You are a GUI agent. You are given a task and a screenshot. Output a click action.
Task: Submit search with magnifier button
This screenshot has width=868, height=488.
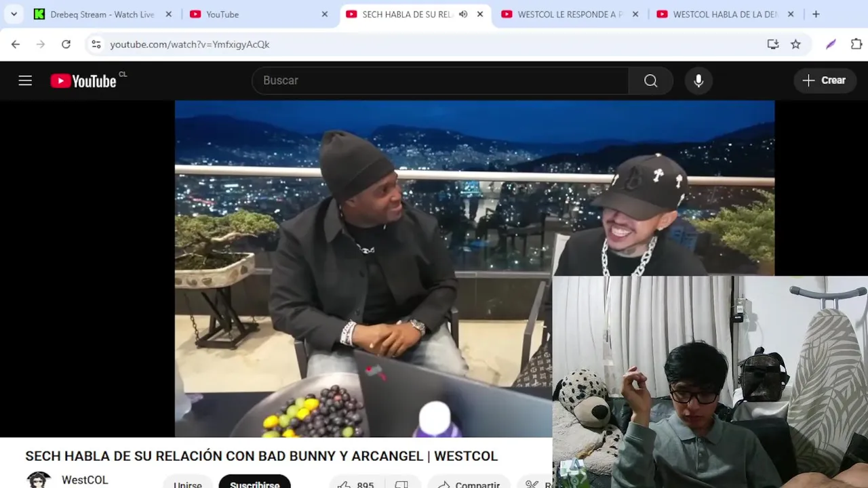tap(651, 81)
